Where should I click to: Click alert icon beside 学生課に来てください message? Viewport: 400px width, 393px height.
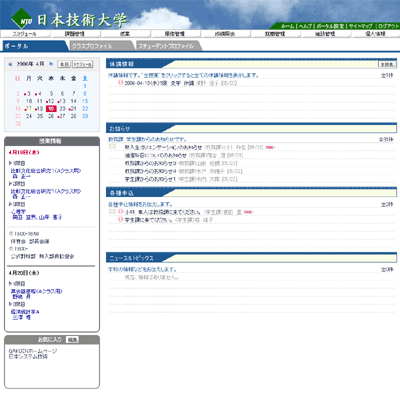click(x=121, y=220)
